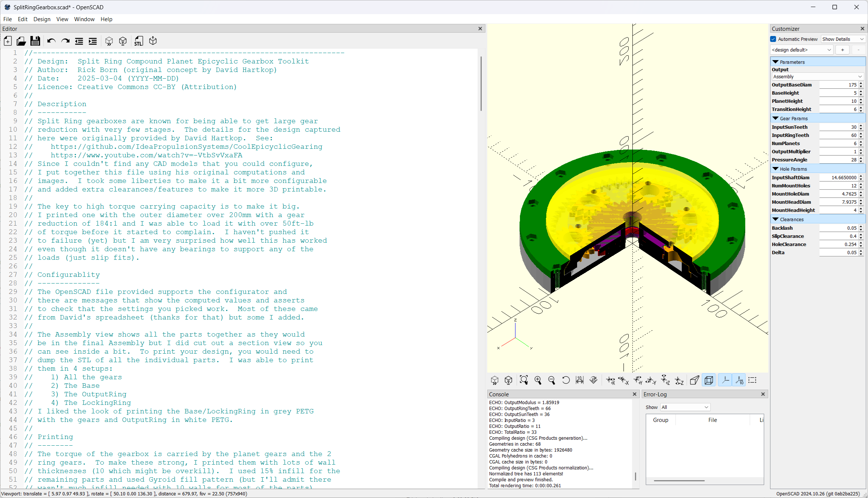
Task: Open Error-Log Show filter dropdown
Action: click(x=685, y=407)
